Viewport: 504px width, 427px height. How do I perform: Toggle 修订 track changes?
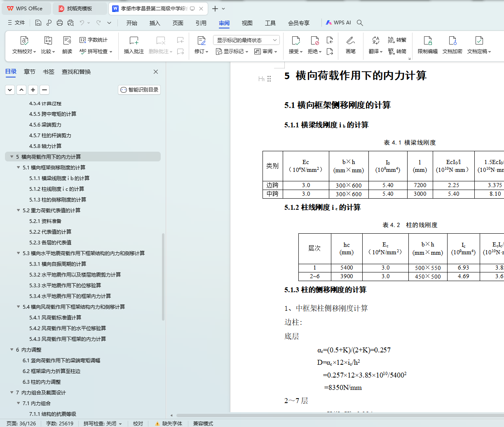click(x=202, y=45)
